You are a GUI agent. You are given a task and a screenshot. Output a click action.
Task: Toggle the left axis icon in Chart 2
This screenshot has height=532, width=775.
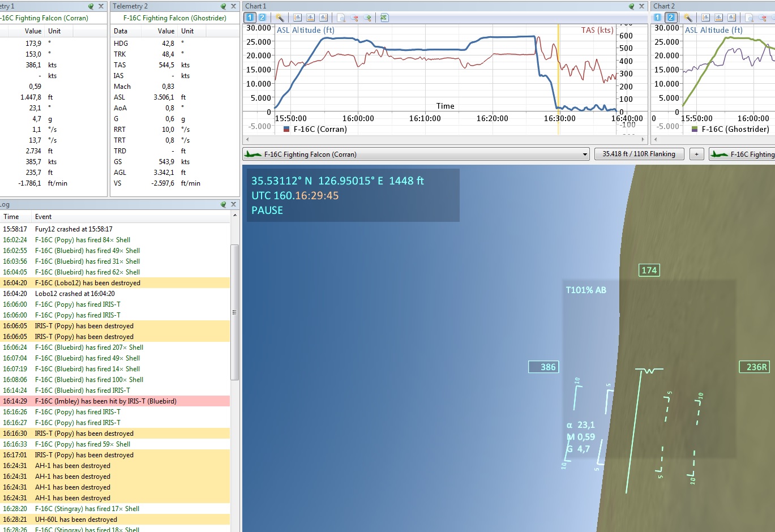706,18
